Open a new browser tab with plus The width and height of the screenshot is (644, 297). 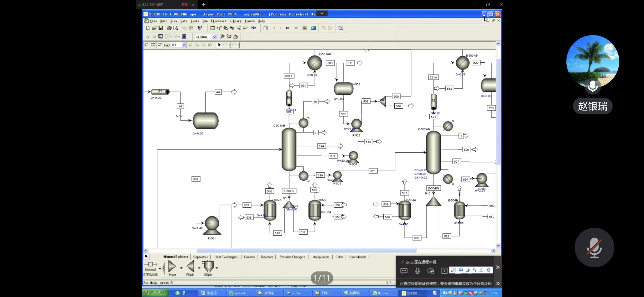tap(204, 5)
